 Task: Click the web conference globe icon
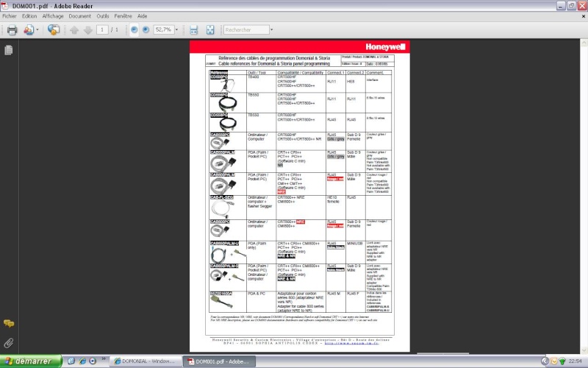point(54,29)
